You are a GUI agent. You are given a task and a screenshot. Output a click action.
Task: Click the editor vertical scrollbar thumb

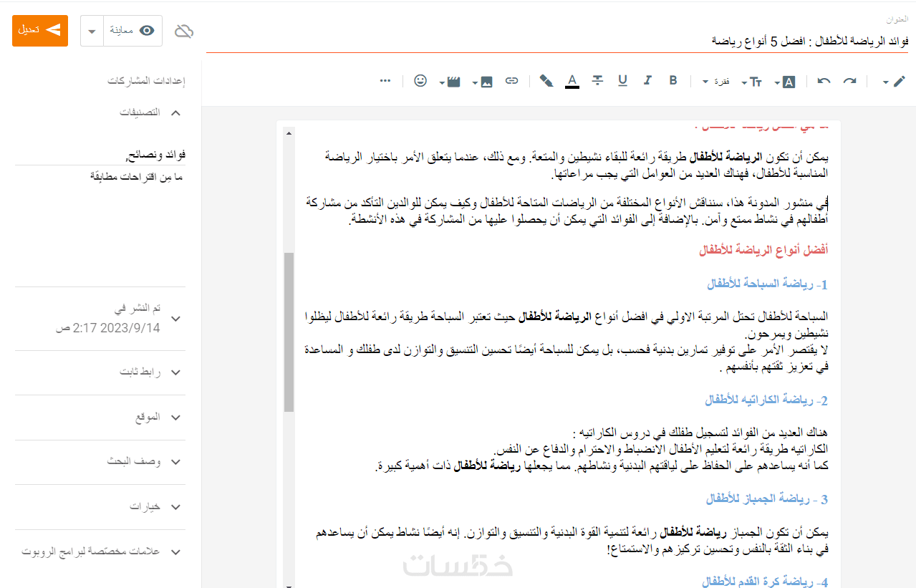pyautogui.click(x=289, y=332)
